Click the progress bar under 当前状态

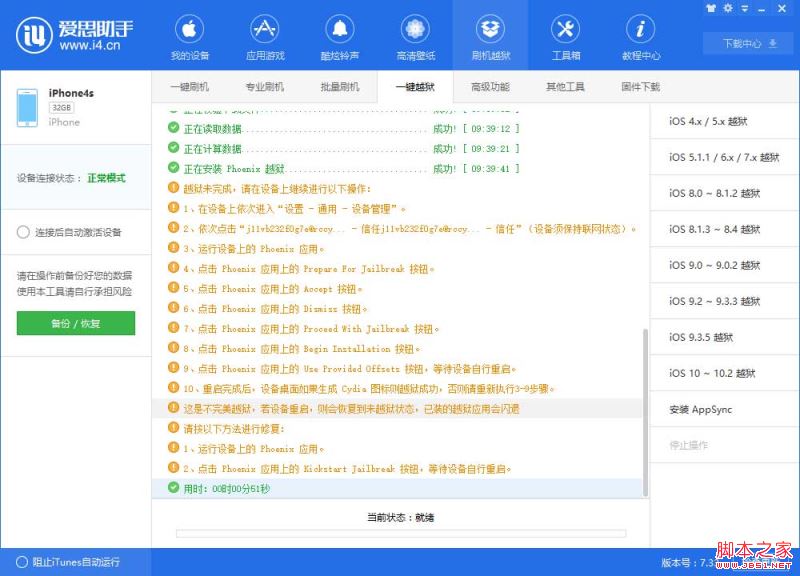coord(401,534)
